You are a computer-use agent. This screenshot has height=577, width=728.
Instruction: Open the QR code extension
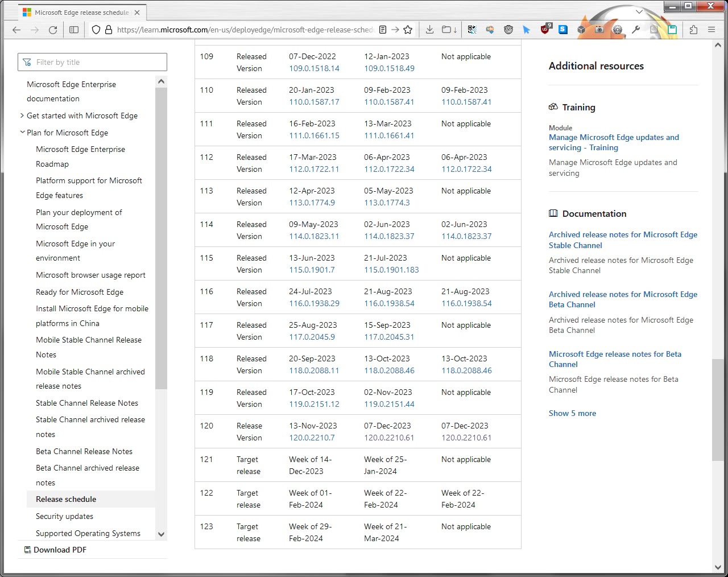472,30
